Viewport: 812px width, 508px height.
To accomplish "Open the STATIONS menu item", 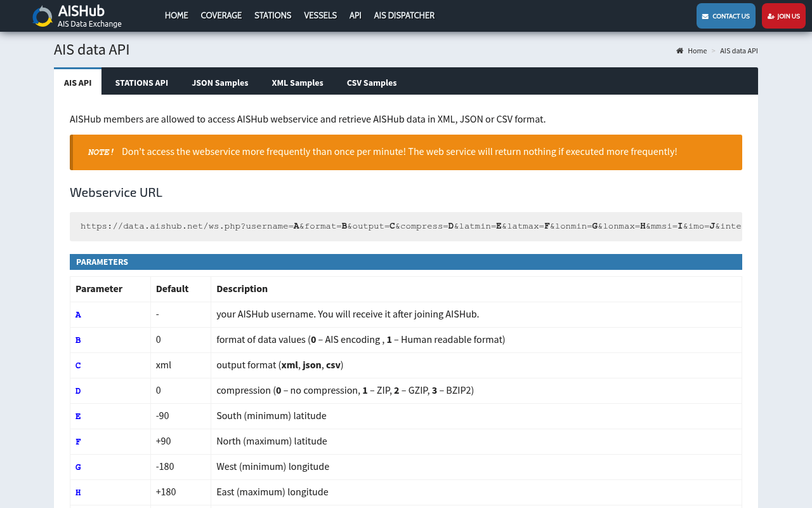I will tap(273, 15).
